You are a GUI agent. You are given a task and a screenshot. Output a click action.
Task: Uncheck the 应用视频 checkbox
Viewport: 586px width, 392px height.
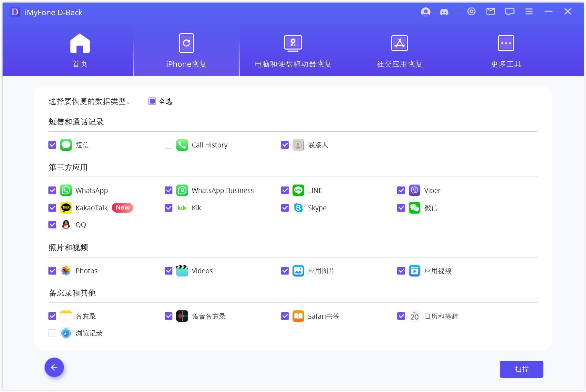[x=401, y=271]
